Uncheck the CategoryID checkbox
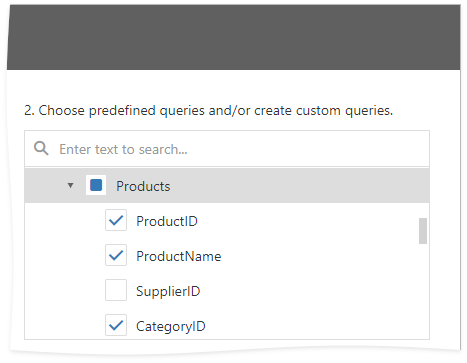 pyautogui.click(x=116, y=325)
